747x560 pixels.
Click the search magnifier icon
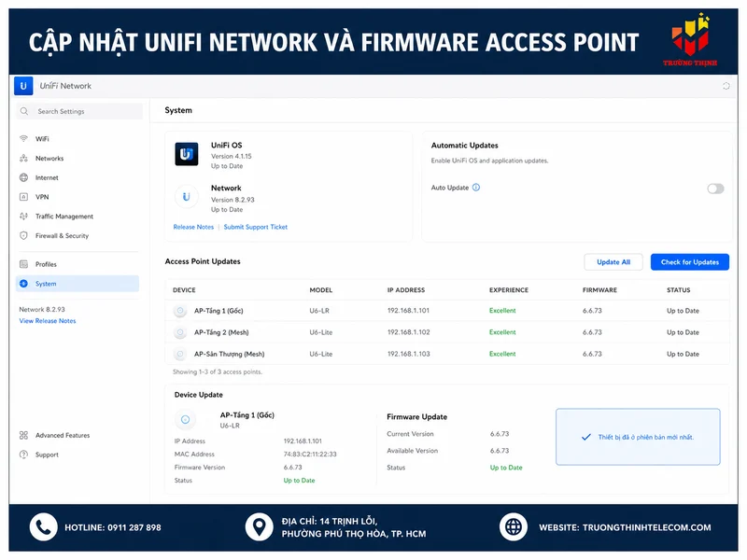pyautogui.click(x=24, y=111)
